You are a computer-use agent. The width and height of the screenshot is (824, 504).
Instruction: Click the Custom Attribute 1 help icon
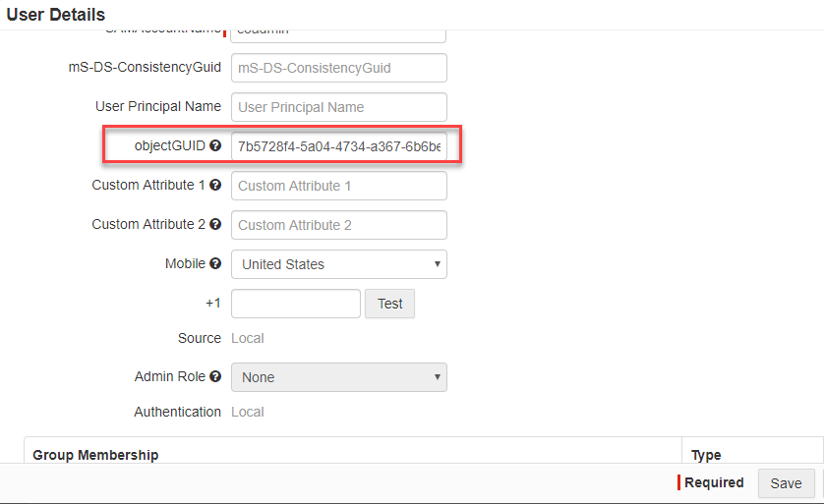pos(215,185)
